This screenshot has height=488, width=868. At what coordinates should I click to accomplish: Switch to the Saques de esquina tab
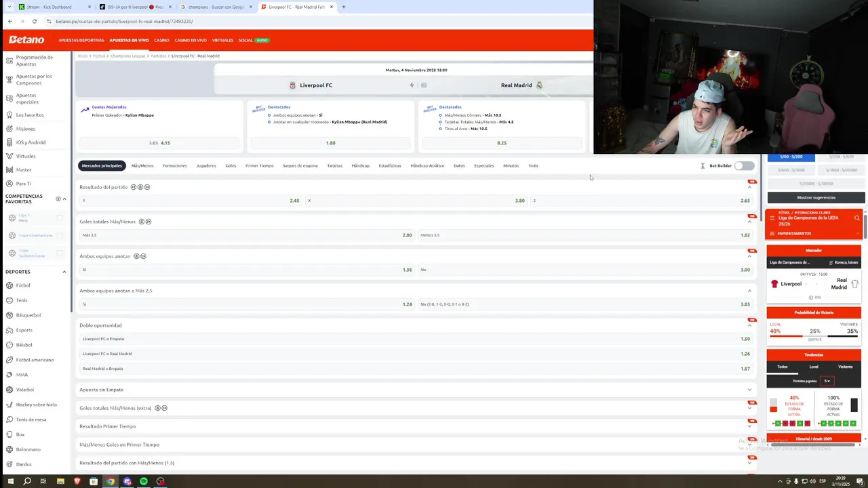300,165
